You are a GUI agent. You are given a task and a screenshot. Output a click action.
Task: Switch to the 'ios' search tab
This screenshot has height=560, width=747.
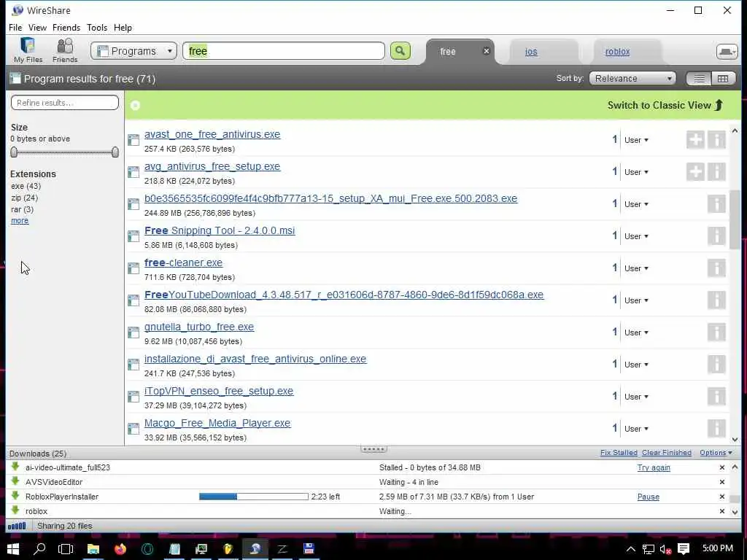click(531, 52)
